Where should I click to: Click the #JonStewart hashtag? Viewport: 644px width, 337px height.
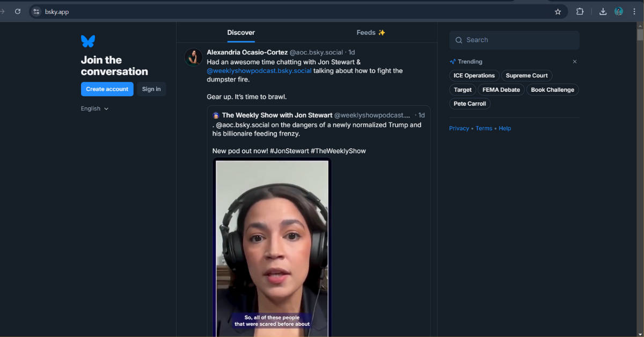pyautogui.click(x=289, y=151)
